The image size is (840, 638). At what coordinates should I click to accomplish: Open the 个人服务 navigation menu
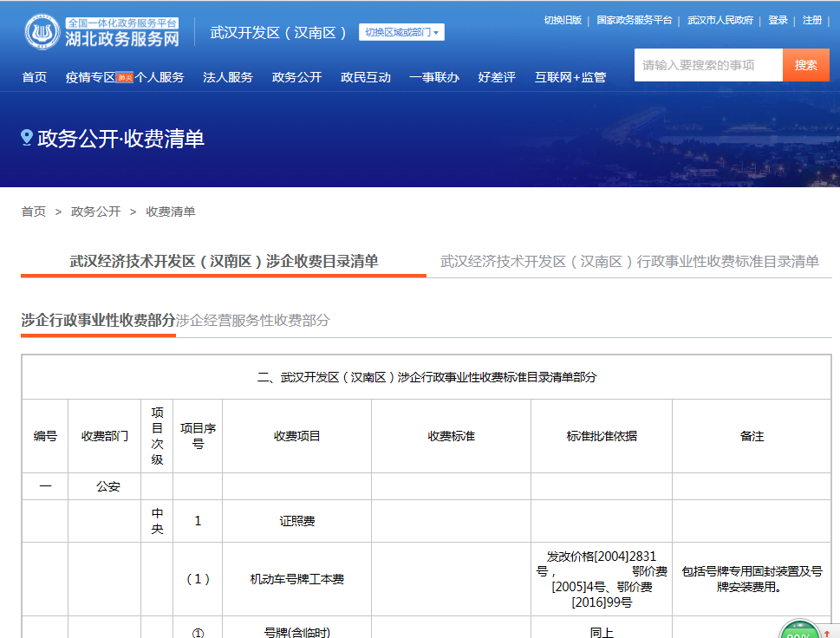pos(160,77)
